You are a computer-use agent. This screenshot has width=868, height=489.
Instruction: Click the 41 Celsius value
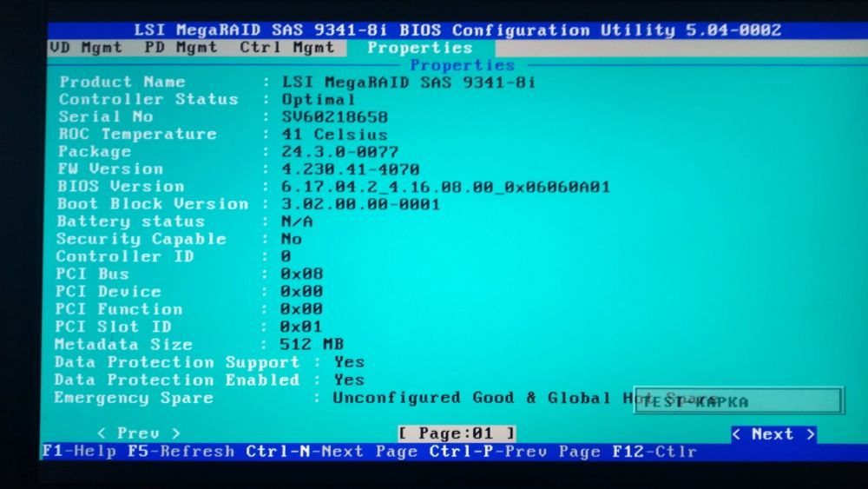pos(334,135)
